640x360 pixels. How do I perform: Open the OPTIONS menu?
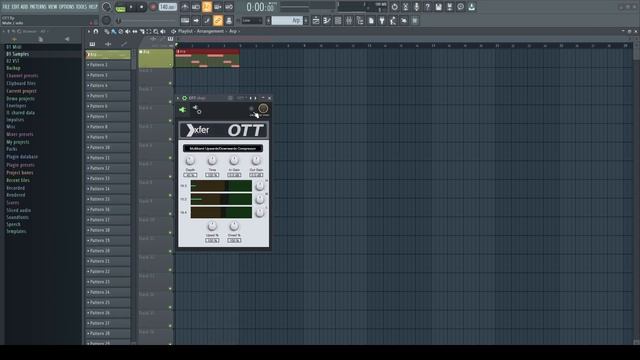tap(67, 7)
